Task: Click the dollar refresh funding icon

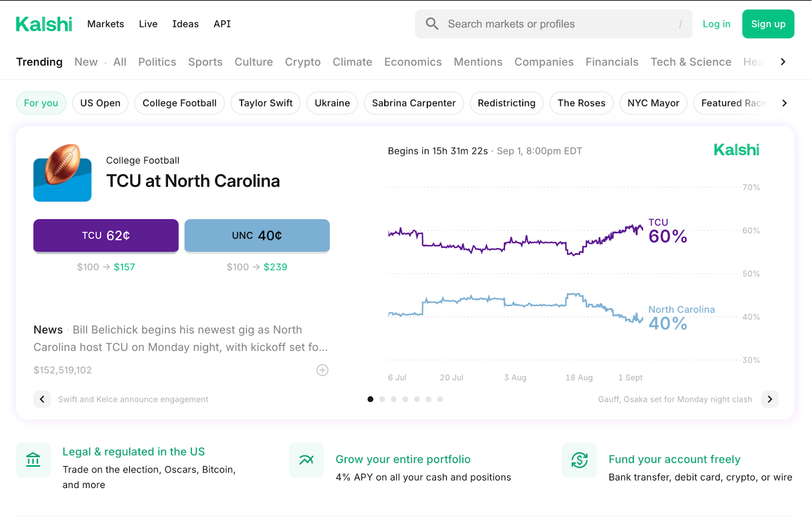Action: [x=579, y=460]
